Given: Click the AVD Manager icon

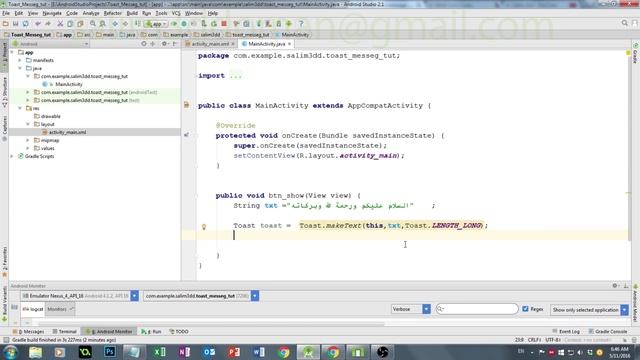Looking at the screenshot, I should [269, 24].
